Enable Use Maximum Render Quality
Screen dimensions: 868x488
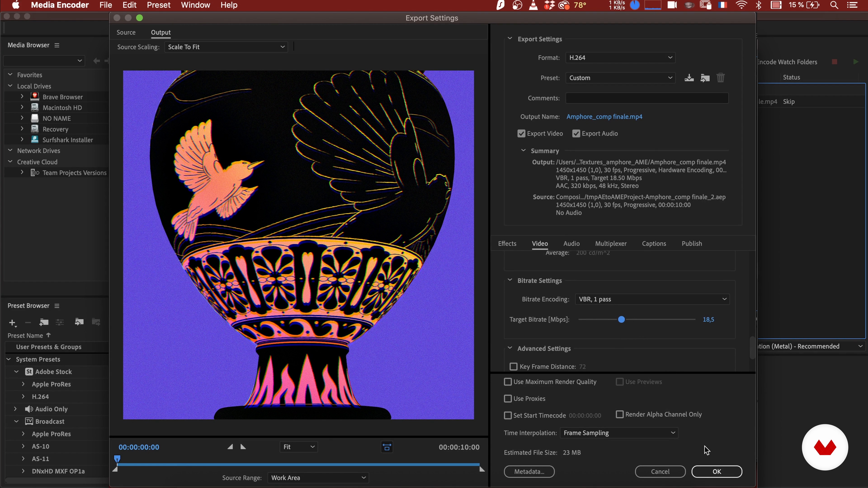tap(508, 382)
